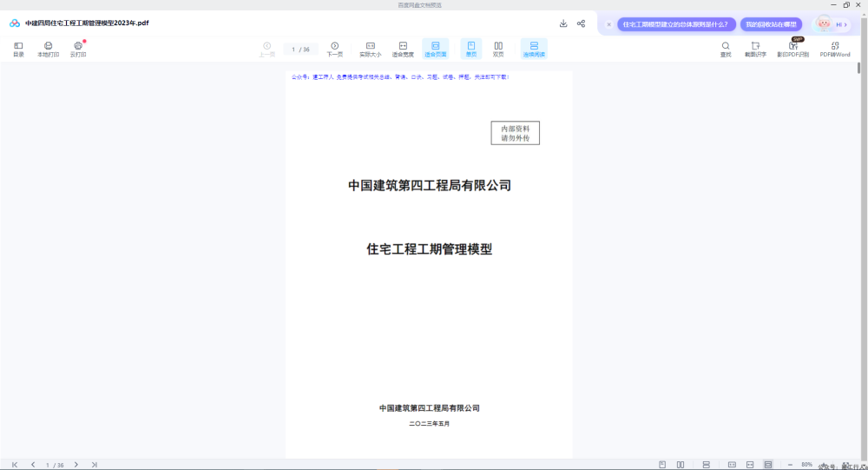The width and height of the screenshot is (868, 470).
Task: Select single page icon in status bar
Action: (662, 465)
